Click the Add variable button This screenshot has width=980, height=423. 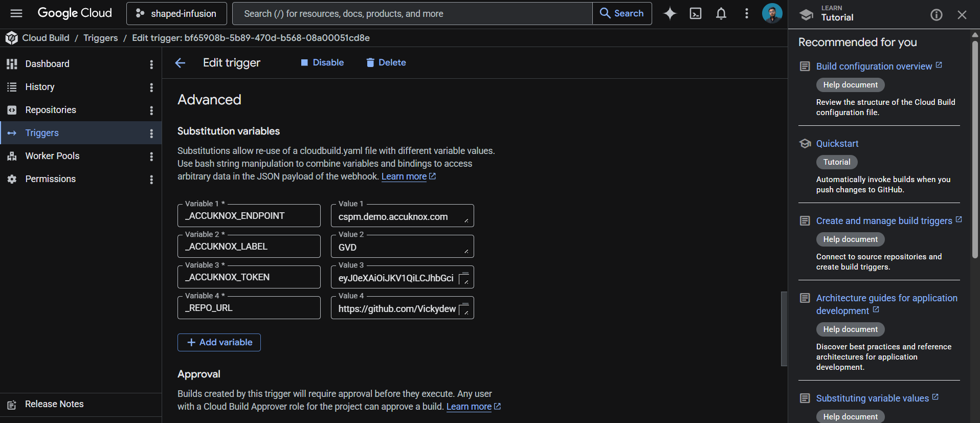[x=219, y=342]
